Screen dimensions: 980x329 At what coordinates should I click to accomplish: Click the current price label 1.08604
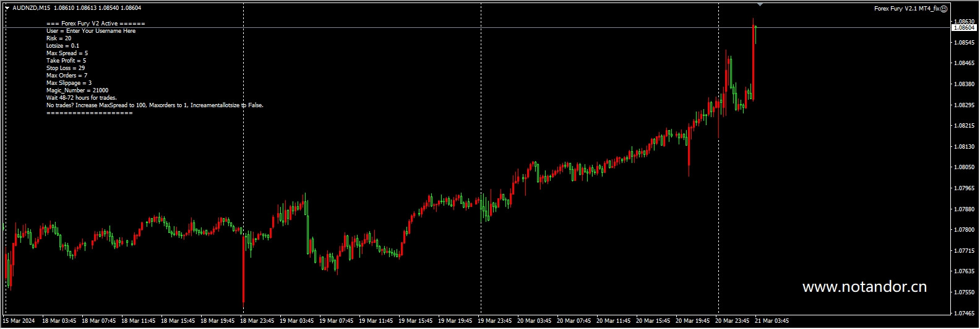(964, 28)
